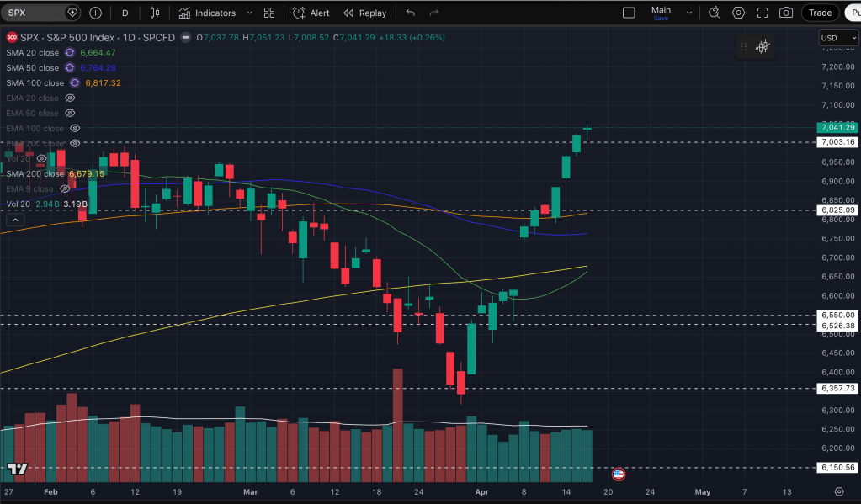Collapse the indicator legend list

tap(14, 220)
